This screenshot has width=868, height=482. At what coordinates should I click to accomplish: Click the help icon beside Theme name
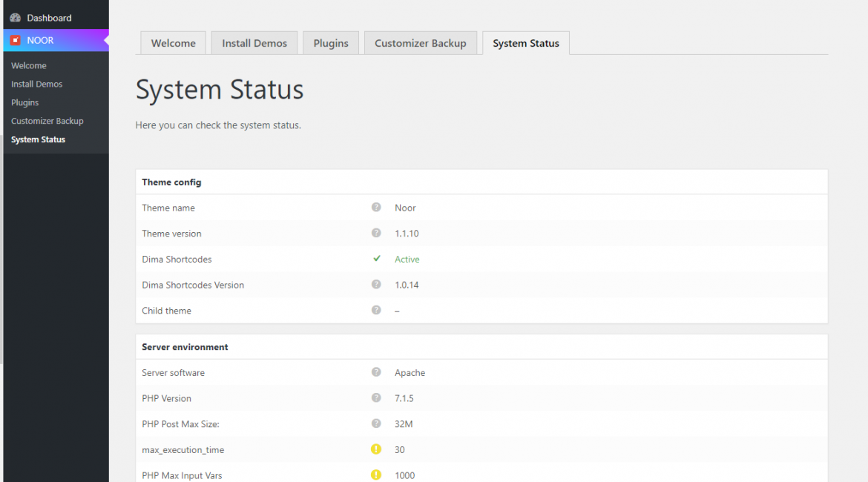376,208
